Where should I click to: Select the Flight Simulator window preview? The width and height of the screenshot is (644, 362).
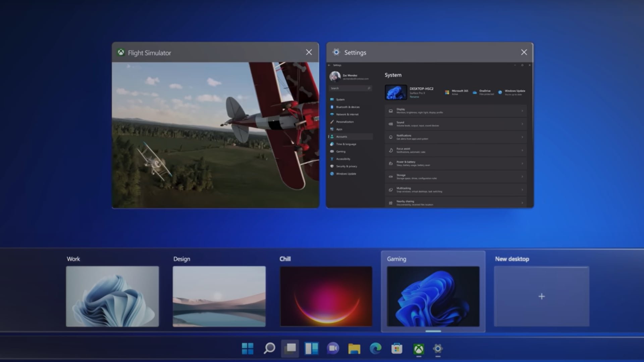tap(215, 135)
